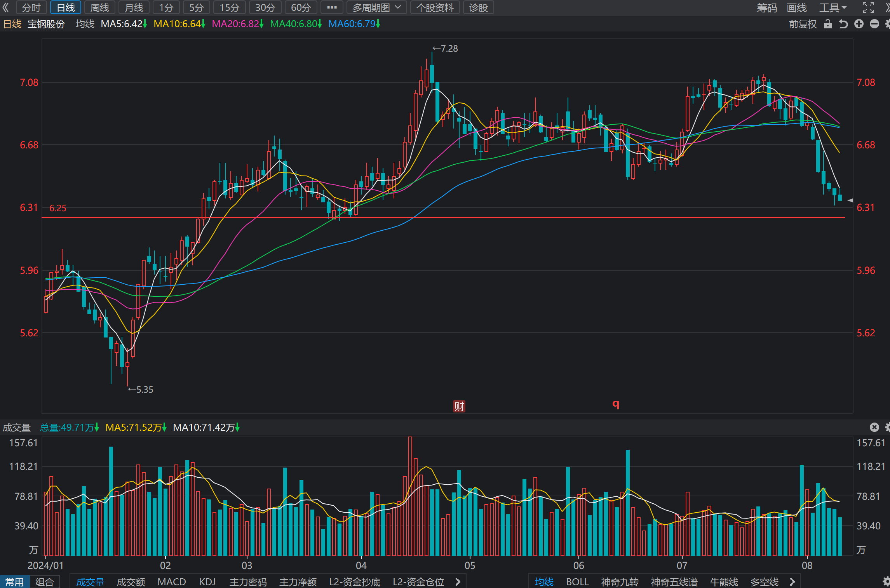890x588 pixels.
Task: Select 成交量 indicator
Action: pos(91,582)
